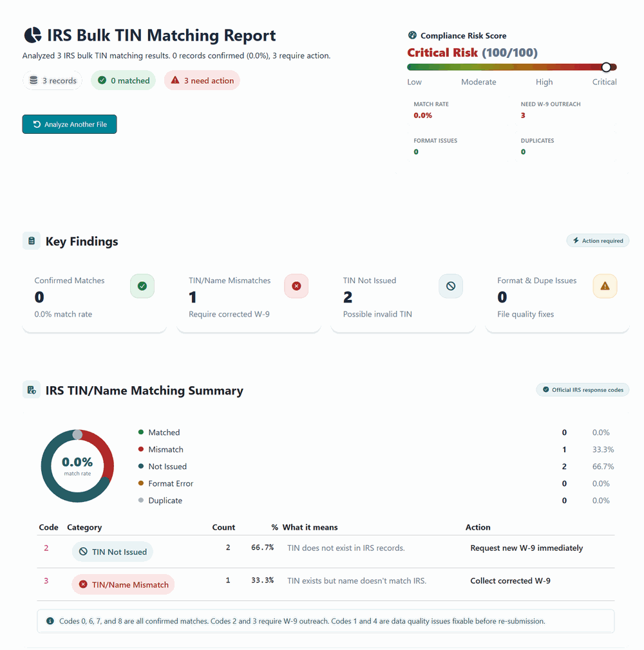The width and height of the screenshot is (644, 650).
Task: Click the gray Duplicate legend dot
Action: pos(140,500)
